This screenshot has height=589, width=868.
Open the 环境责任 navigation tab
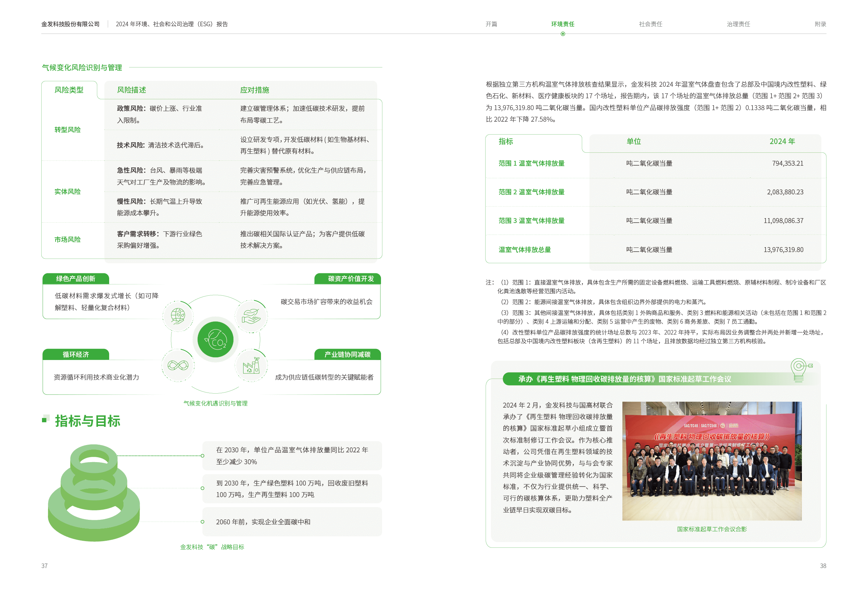click(x=563, y=24)
